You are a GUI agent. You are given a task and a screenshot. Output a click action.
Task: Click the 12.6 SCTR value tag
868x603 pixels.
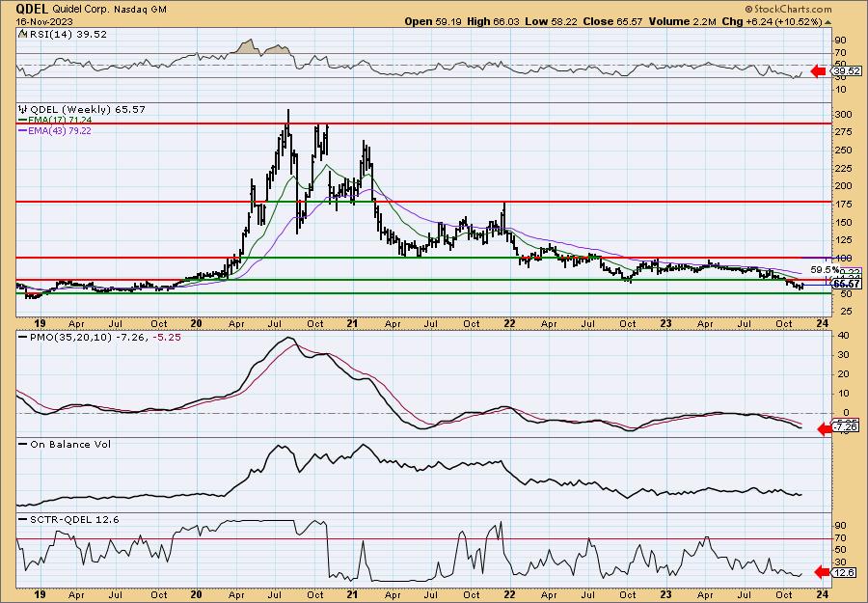[844, 572]
